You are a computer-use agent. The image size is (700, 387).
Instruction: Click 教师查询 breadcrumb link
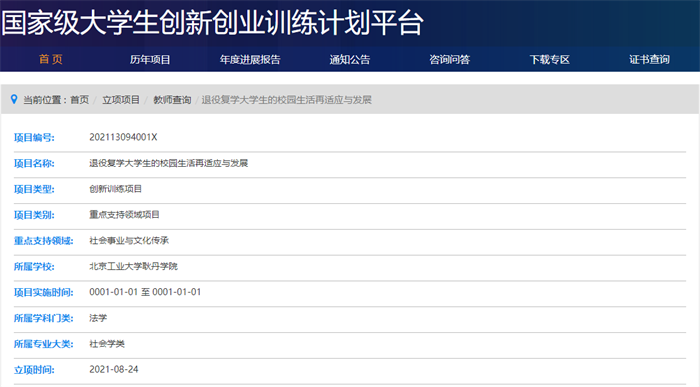172,100
